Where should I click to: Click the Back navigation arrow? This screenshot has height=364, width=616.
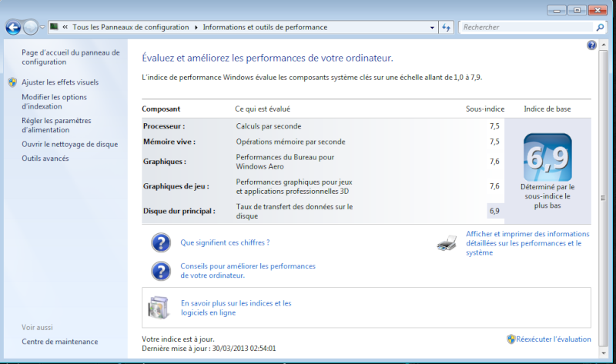[13, 28]
